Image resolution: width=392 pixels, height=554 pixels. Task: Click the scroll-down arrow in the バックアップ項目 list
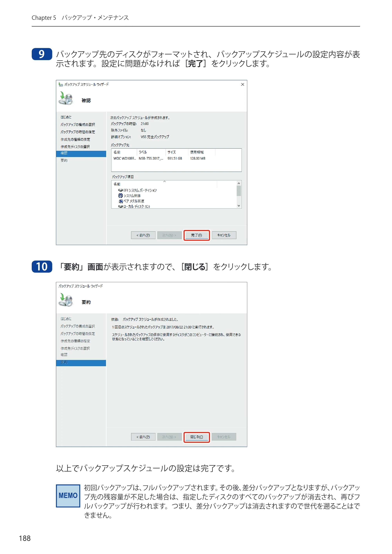(238, 206)
